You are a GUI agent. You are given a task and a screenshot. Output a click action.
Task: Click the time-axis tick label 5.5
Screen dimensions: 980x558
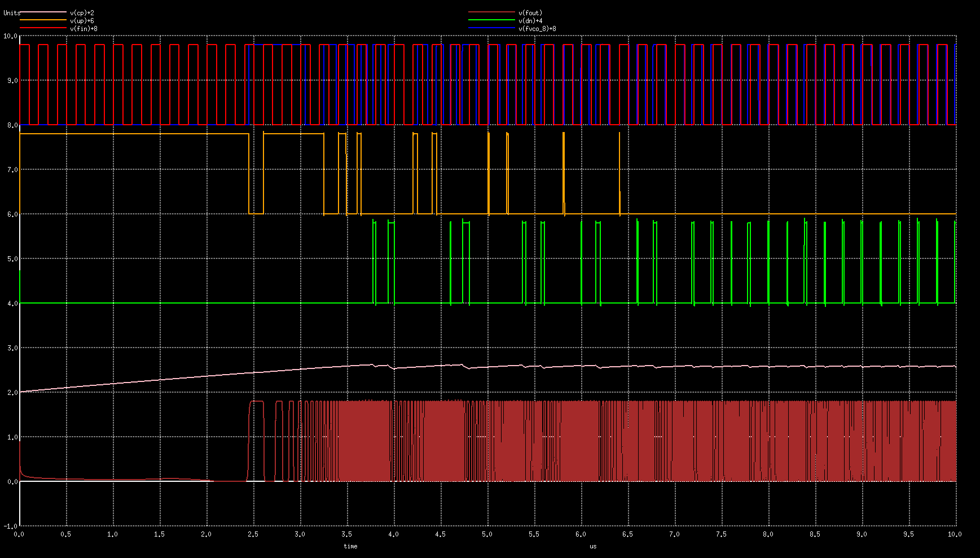[534, 534]
